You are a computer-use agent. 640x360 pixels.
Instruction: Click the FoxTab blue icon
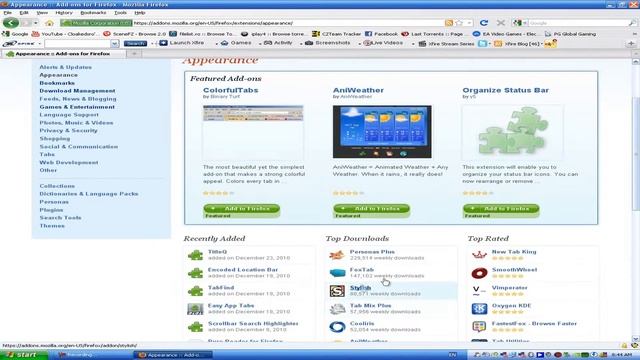337,273
